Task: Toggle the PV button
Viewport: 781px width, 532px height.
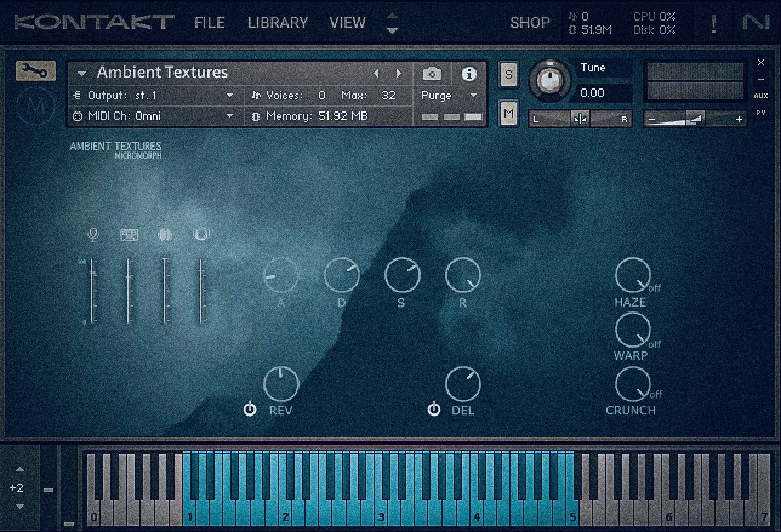Action: coord(761,113)
